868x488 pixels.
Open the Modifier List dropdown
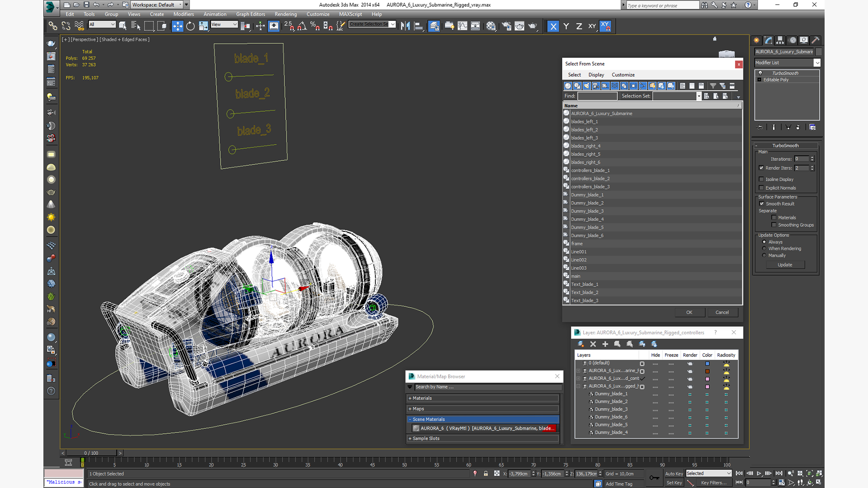816,63
